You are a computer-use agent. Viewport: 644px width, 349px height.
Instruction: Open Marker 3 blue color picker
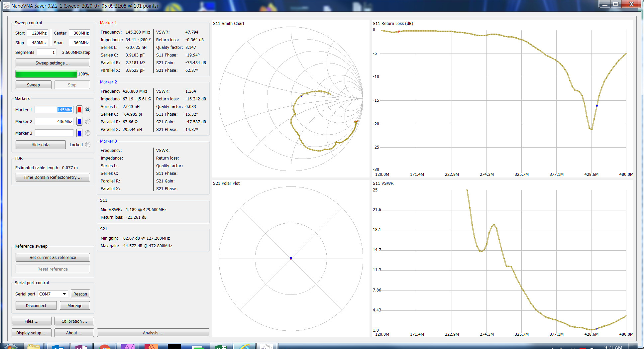[x=79, y=133]
